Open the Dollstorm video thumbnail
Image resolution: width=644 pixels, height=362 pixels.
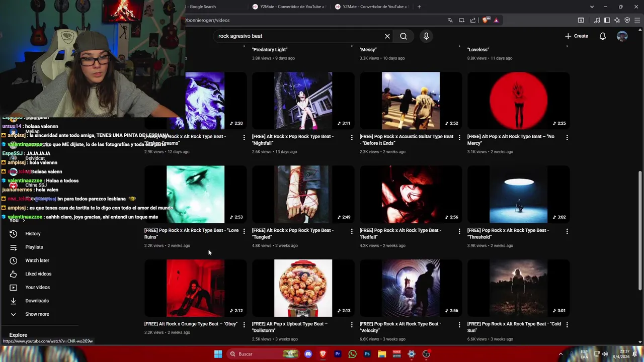pos(303,288)
